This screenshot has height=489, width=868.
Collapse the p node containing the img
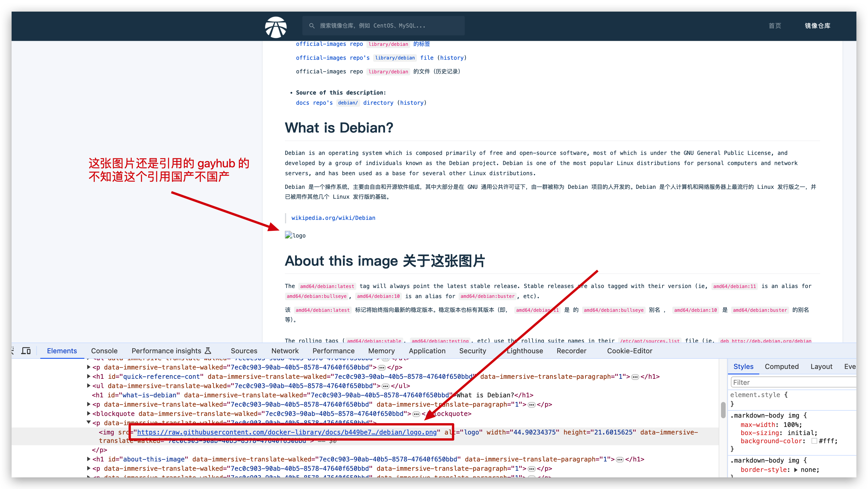[x=89, y=423]
